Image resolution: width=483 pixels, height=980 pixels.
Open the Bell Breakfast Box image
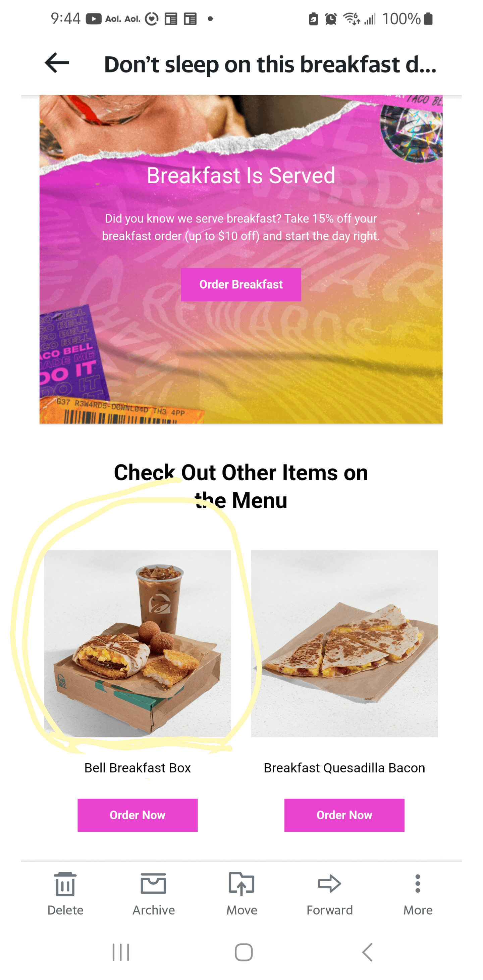pyautogui.click(x=138, y=644)
